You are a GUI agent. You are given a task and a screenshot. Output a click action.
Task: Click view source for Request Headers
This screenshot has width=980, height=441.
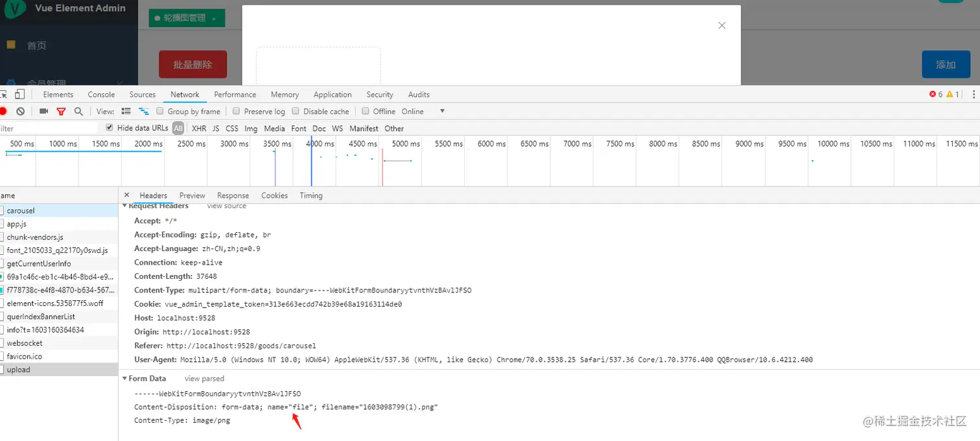point(226,206)
